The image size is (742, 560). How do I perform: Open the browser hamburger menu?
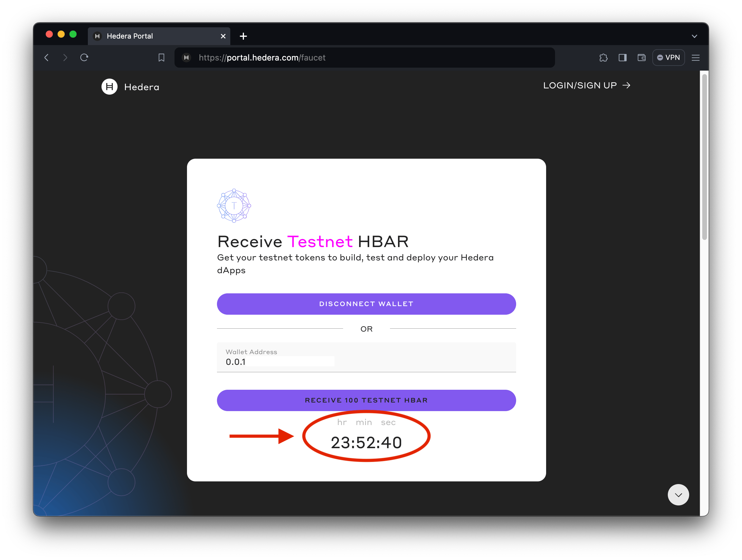(696, 58)
